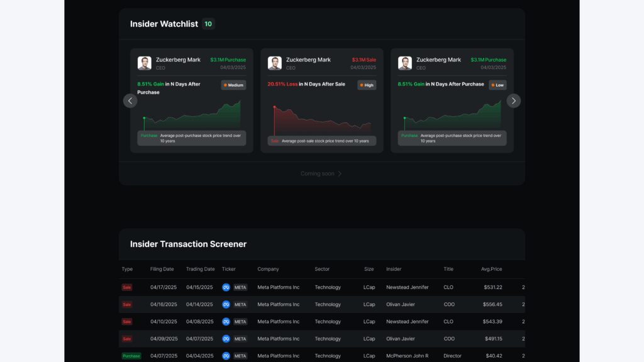Select insider Newstead Jennifer in the $531.22 row
The width and height of the screenshot is (644, 362).
(x=408, y=287)
